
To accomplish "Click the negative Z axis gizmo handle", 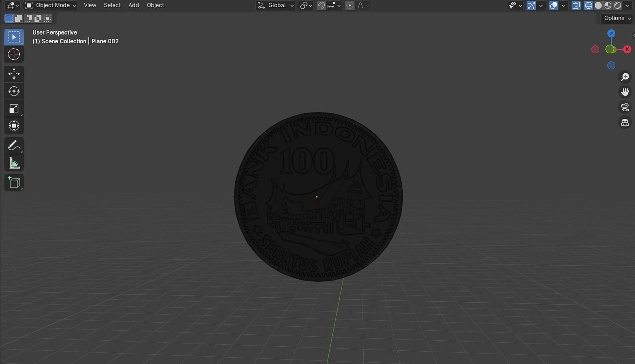I will [611, 65].
